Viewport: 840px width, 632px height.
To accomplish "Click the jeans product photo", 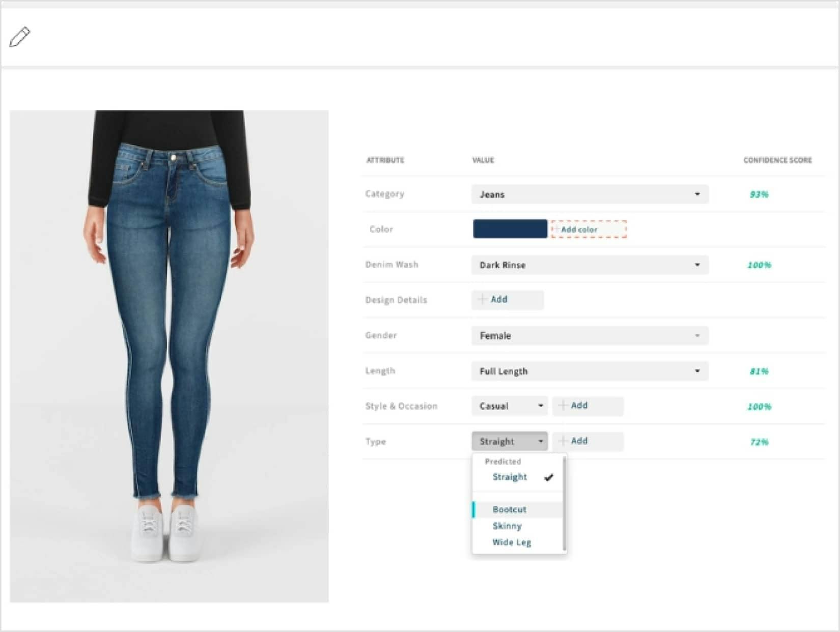I will (170, 356).
